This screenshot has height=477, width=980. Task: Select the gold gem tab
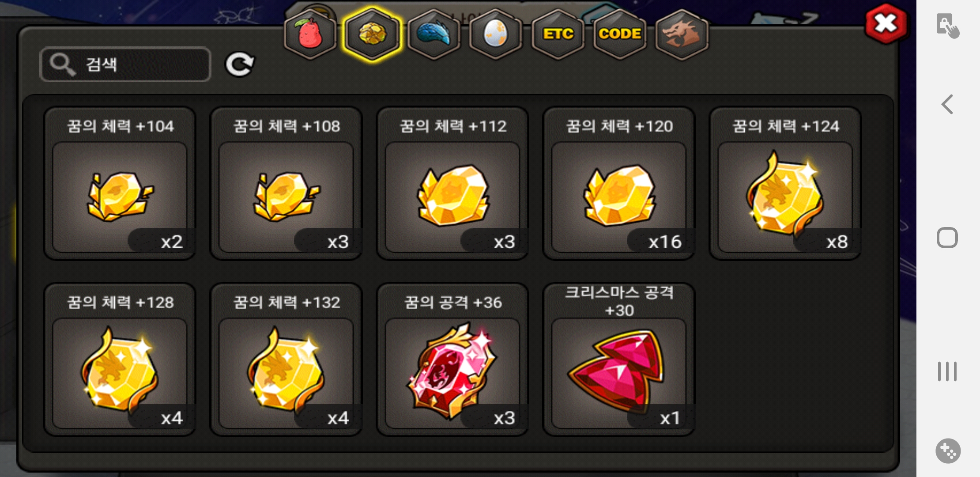373,34
